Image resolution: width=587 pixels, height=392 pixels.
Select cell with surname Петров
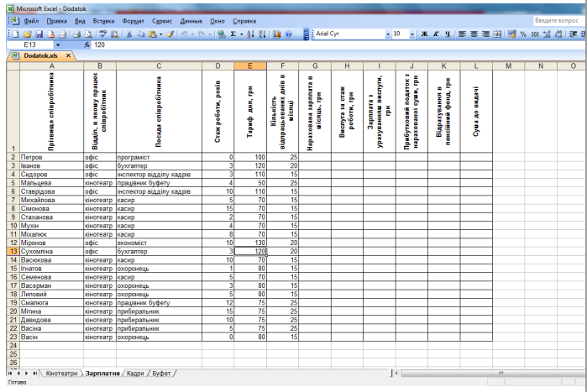click(x=52, y=157)
